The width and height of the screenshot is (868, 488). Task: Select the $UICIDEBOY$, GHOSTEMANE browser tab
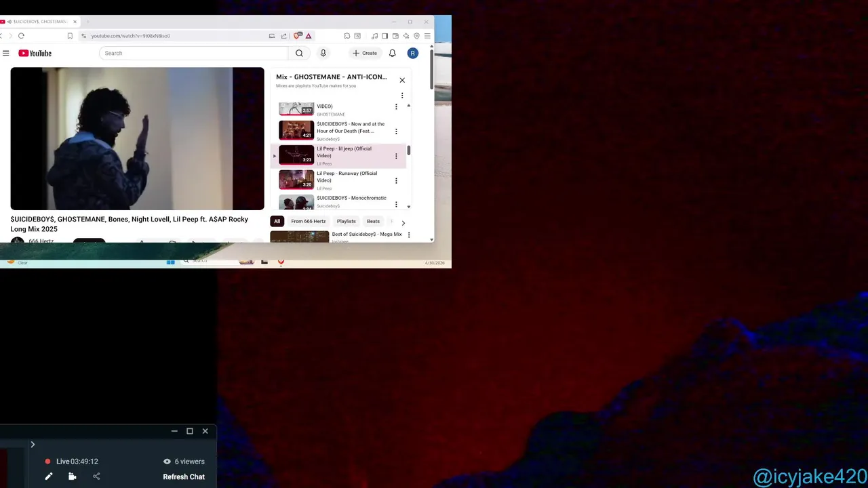pyautogui.click(x=39, y=22)
